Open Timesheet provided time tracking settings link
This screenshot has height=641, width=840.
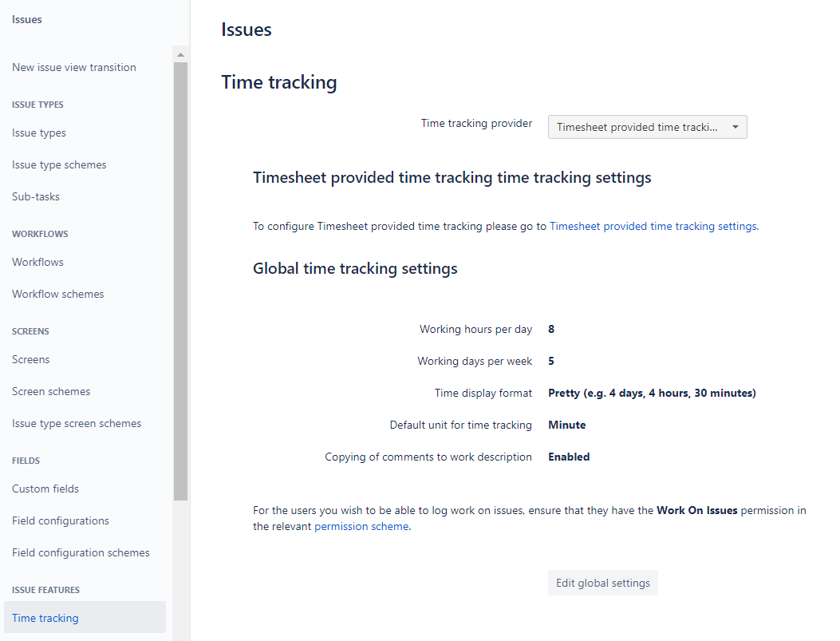click(653, 226)
